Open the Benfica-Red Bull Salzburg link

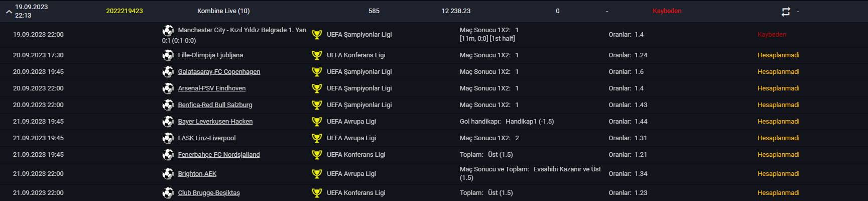point(215,105)
